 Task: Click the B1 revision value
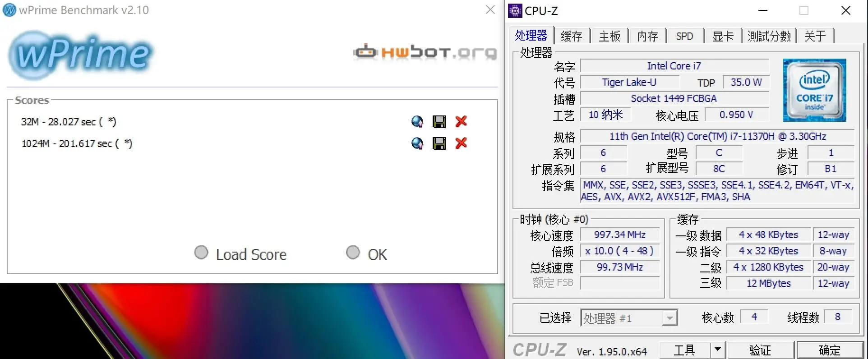point(831,169)
